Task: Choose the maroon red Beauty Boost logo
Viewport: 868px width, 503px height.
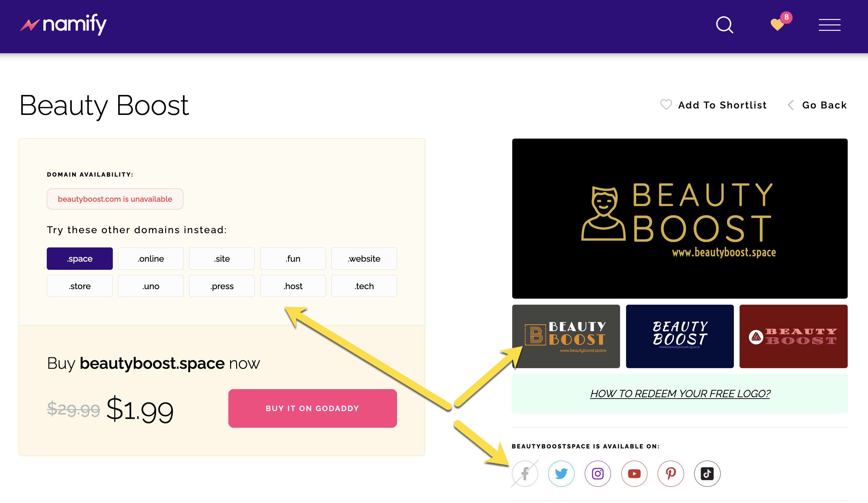Action: pos(793,336)
